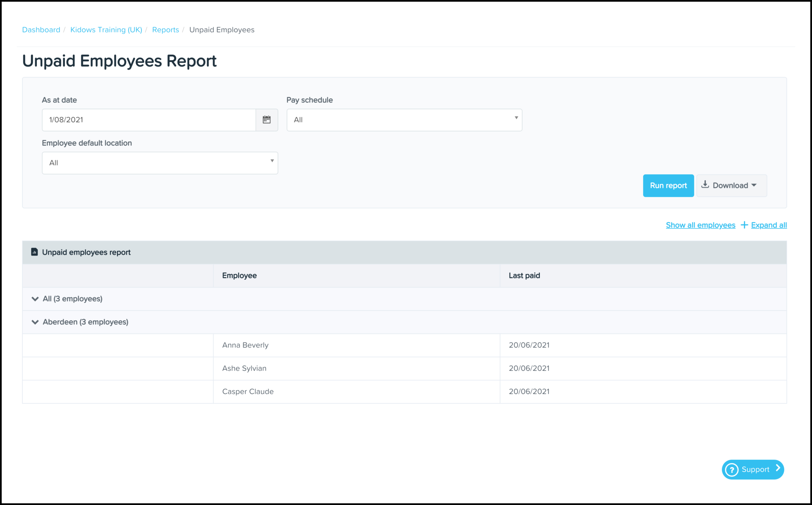This screenshot has width=812, height=505.
Task: Open the Kidows Training (UK) breadcrumb
Action: [106, 30]
